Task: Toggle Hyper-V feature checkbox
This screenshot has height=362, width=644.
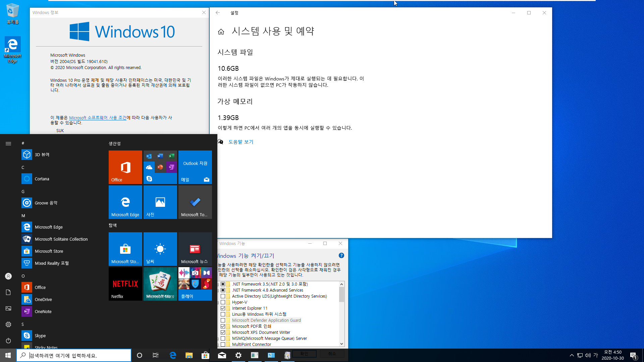Action: coord(223,302)
